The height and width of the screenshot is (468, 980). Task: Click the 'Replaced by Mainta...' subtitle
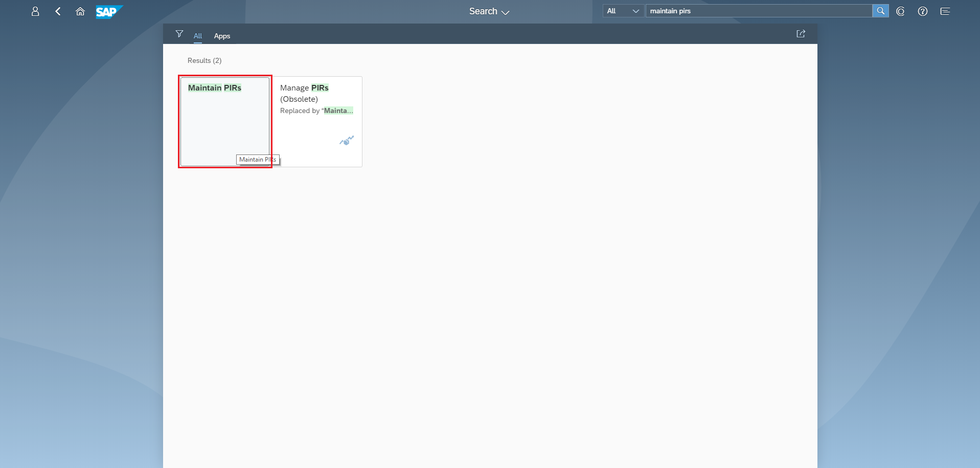pyautogui.click(x=316, y=110)
